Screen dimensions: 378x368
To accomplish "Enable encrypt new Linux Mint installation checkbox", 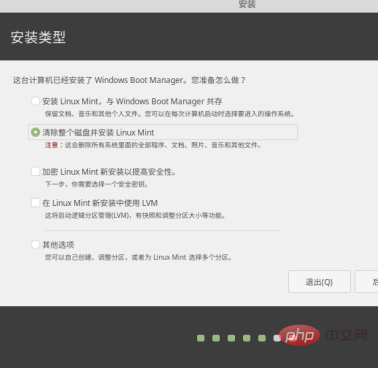I will [36, 172].
